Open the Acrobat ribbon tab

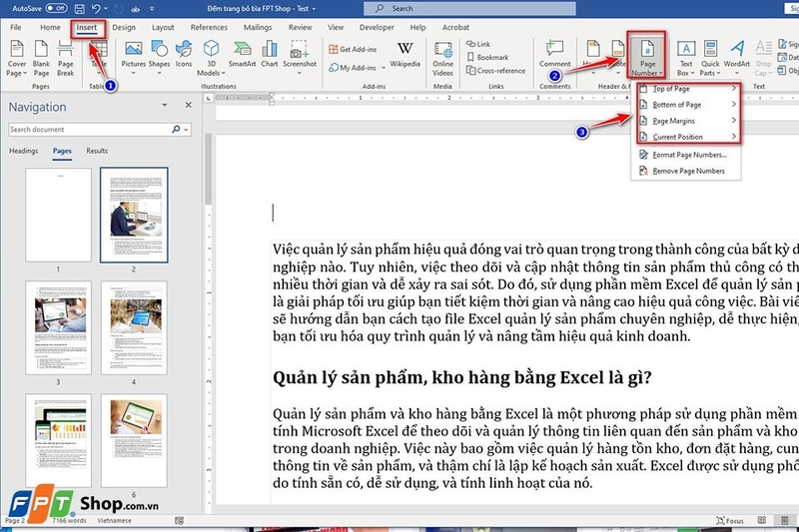point(455,27)
